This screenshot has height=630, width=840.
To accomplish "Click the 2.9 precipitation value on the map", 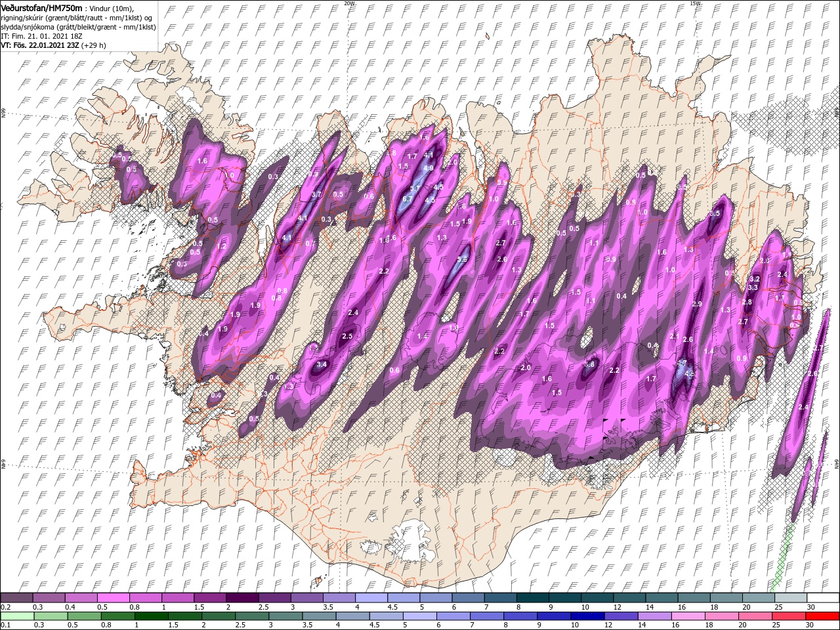I will click(x=697, y=304).
